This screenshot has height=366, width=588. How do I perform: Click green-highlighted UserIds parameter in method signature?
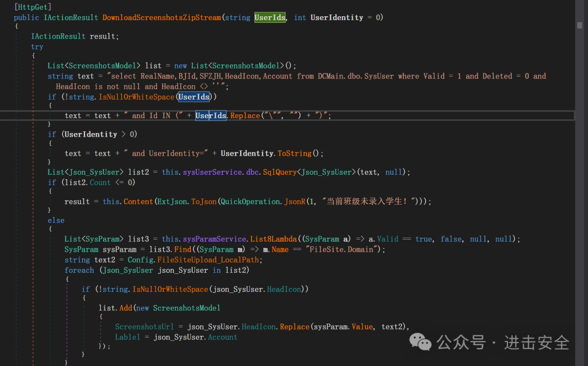click(270, 17)
